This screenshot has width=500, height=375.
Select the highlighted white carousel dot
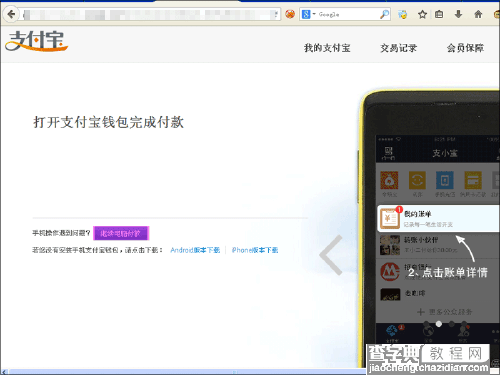click(439, 324)
